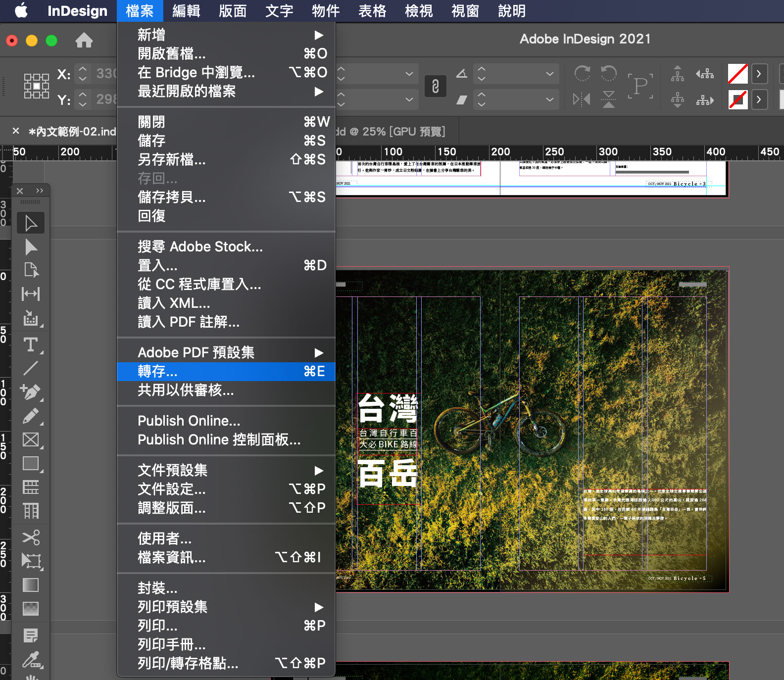The image size is (784, 680).
Task: Click the Home icon
Action: pyautogui.click(x=84, y=40)
